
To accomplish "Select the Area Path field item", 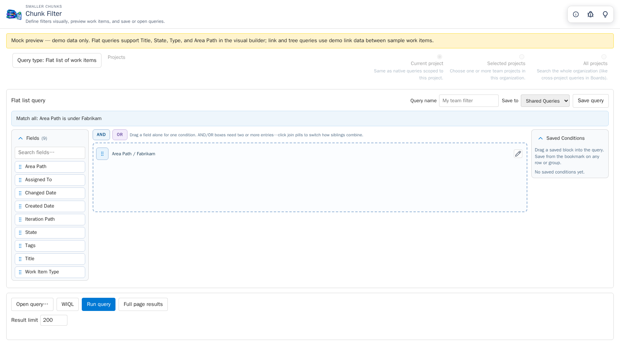I will [x=50, y=167].
